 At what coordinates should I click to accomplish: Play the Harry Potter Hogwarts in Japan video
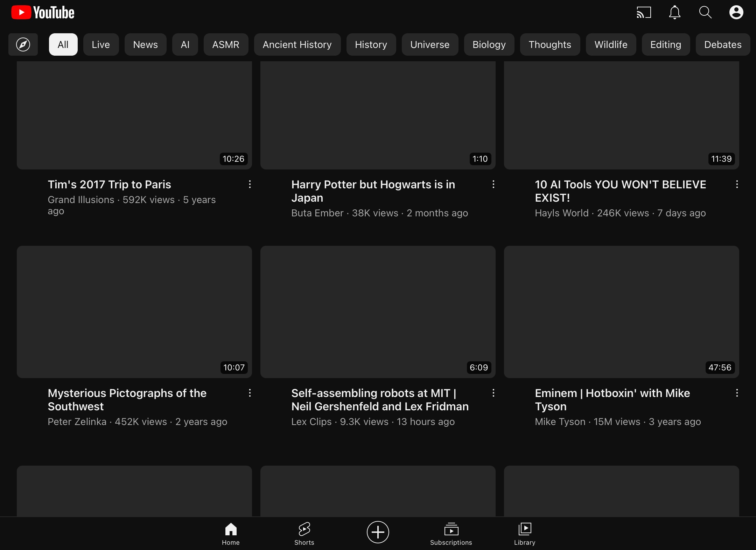pyautogui.click(x=377, y=116)
